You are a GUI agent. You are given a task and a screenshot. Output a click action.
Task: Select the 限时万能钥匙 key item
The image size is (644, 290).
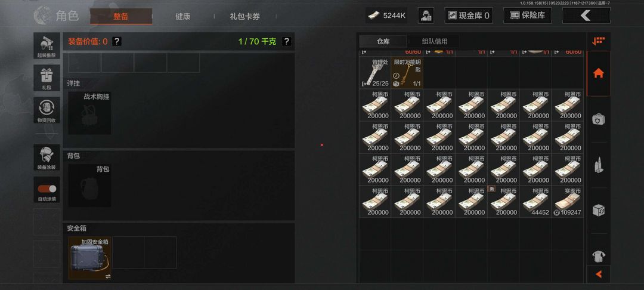click(407, 72)
